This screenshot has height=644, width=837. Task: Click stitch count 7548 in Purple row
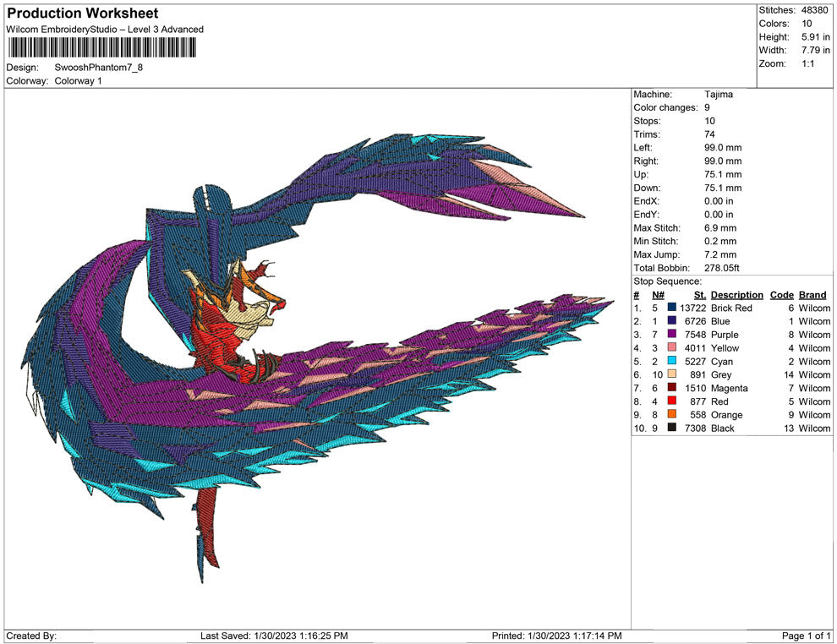click(696, 335)
